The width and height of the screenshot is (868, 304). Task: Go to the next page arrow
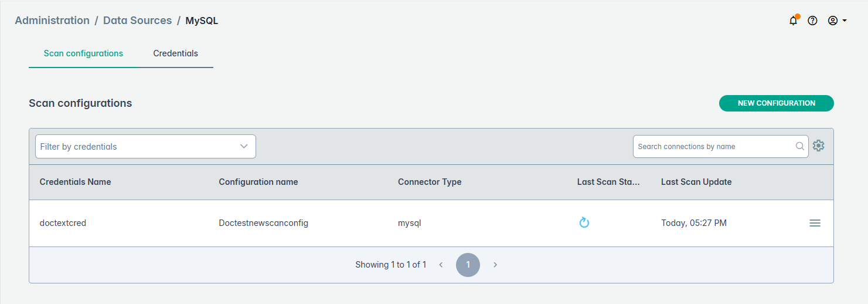click(x=495, y=265)
